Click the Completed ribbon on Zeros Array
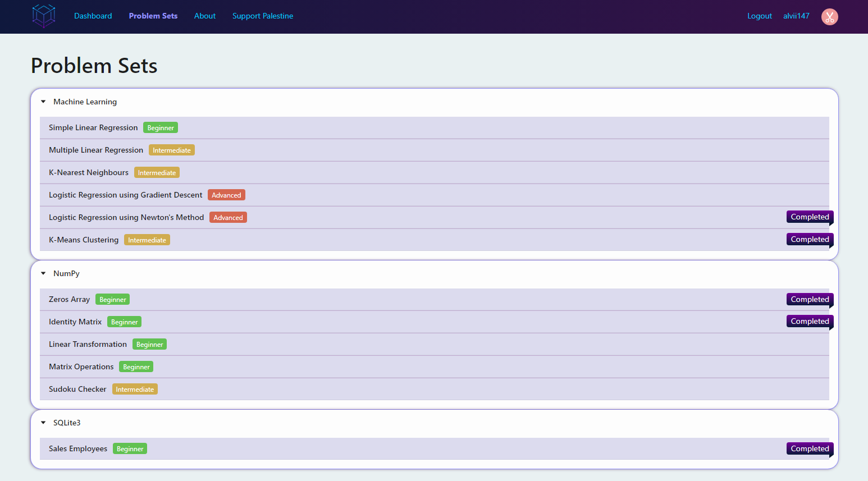The image size is (868, 481). click(x=810, y=299)
